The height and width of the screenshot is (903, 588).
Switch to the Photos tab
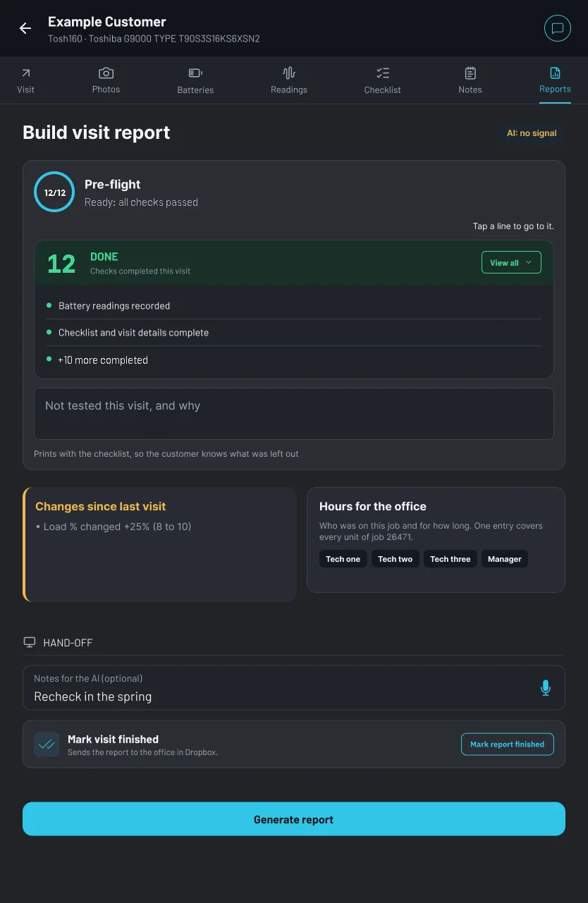click(106, 80)
